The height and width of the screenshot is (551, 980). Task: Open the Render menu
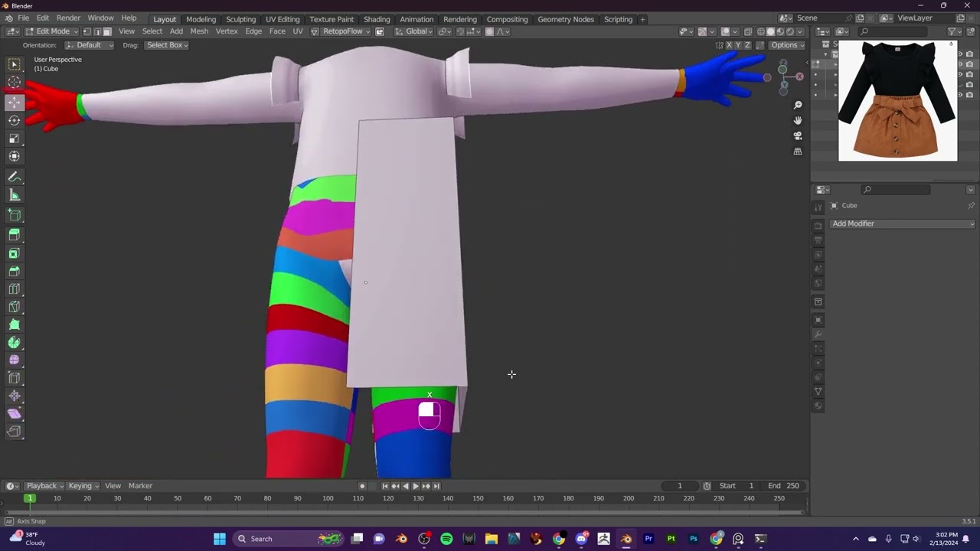coord(68,18)
